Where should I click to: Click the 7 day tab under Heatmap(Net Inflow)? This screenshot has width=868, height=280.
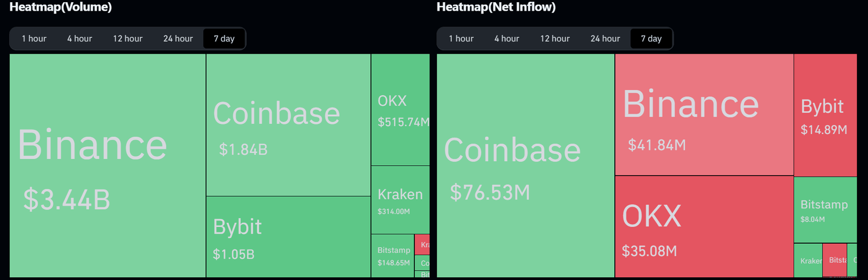pos(651,38)
